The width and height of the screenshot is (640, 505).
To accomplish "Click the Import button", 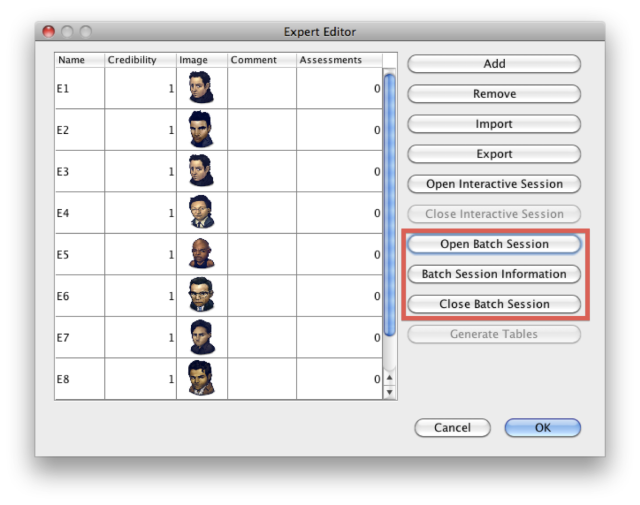I will point(494,124).
